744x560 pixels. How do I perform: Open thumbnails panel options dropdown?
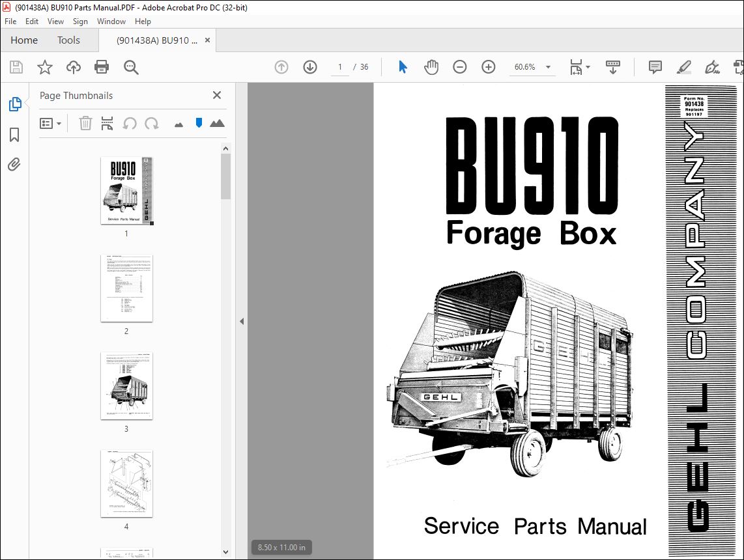point(50,124)
